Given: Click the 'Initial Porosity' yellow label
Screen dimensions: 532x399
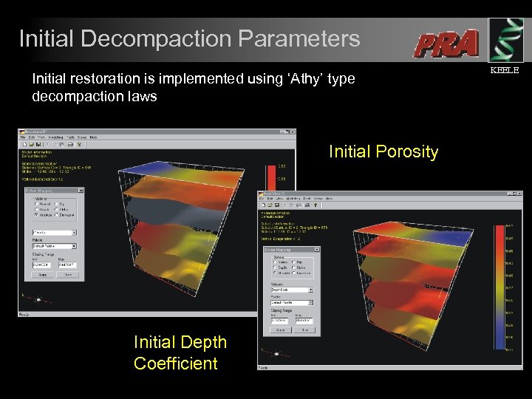Looking at the screenshot, I should point(383,151).
